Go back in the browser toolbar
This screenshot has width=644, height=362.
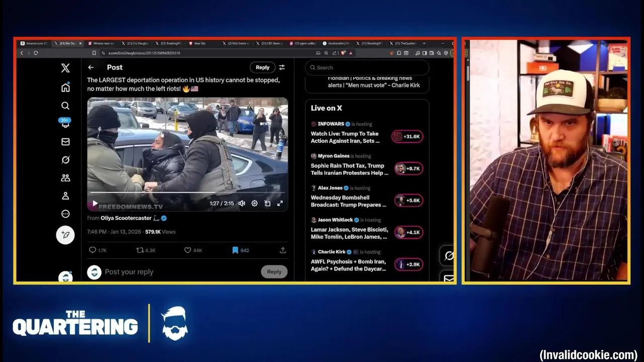[22, 53]
